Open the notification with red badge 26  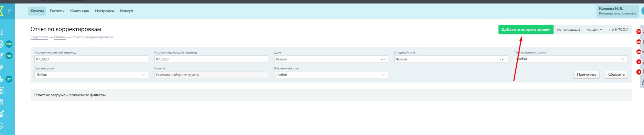(x=639, y=52)
